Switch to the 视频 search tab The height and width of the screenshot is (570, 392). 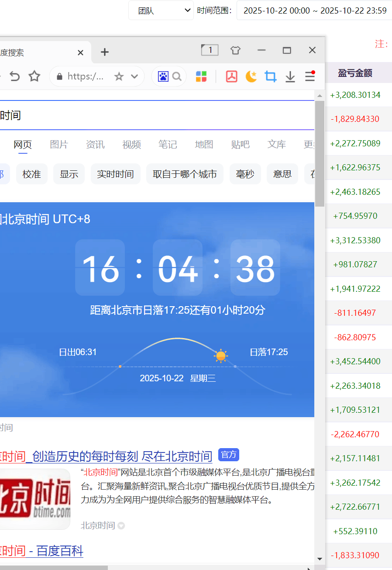pos(131,145)
